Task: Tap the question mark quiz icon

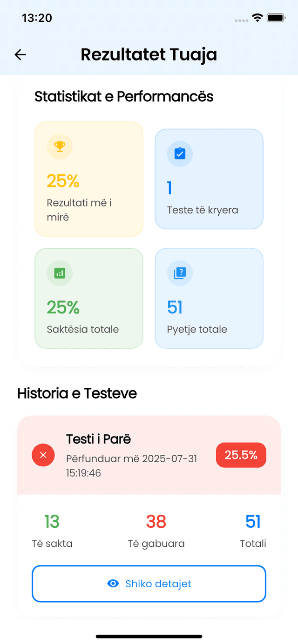Action: (x=180, y=273)
